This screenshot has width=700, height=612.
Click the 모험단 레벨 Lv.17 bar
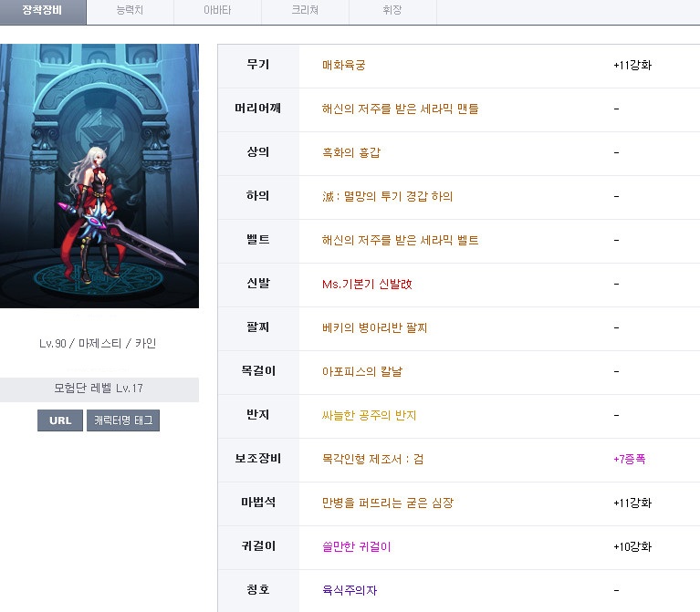point(99,389)
